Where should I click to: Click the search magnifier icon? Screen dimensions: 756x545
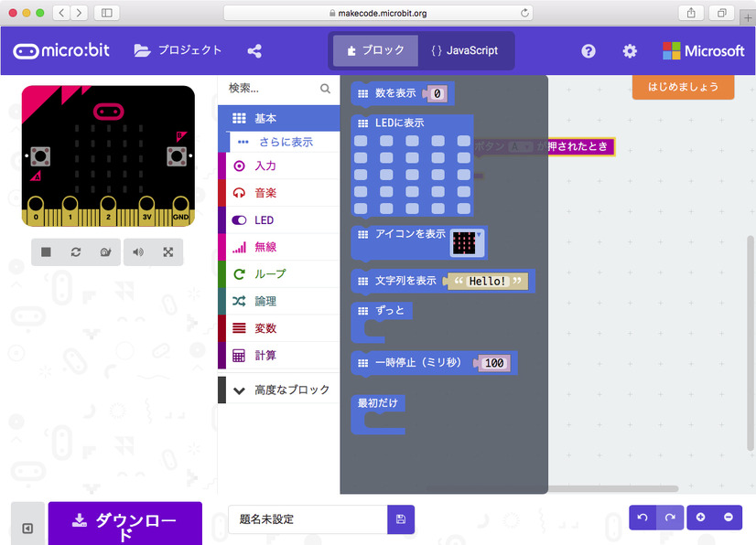[326, 89]
